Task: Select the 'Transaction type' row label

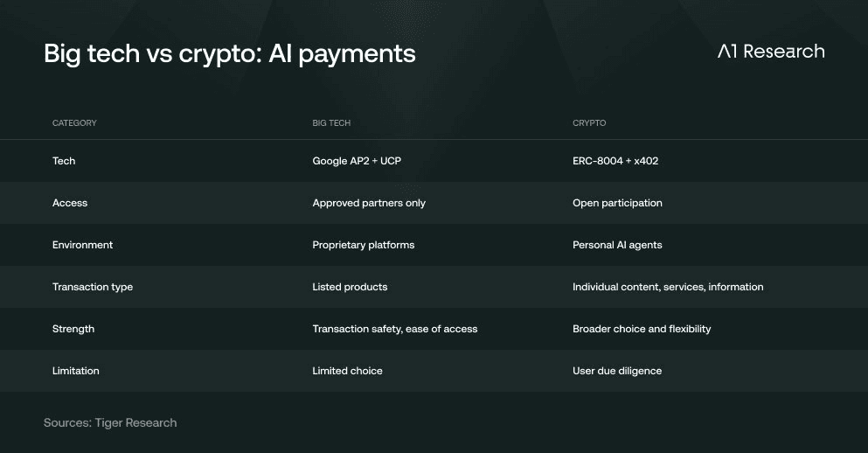Action: coord(93,288)
